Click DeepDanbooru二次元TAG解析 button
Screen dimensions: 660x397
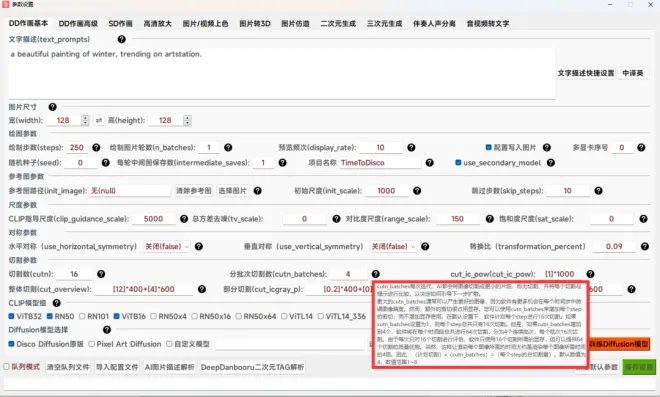tap(252, 367)
